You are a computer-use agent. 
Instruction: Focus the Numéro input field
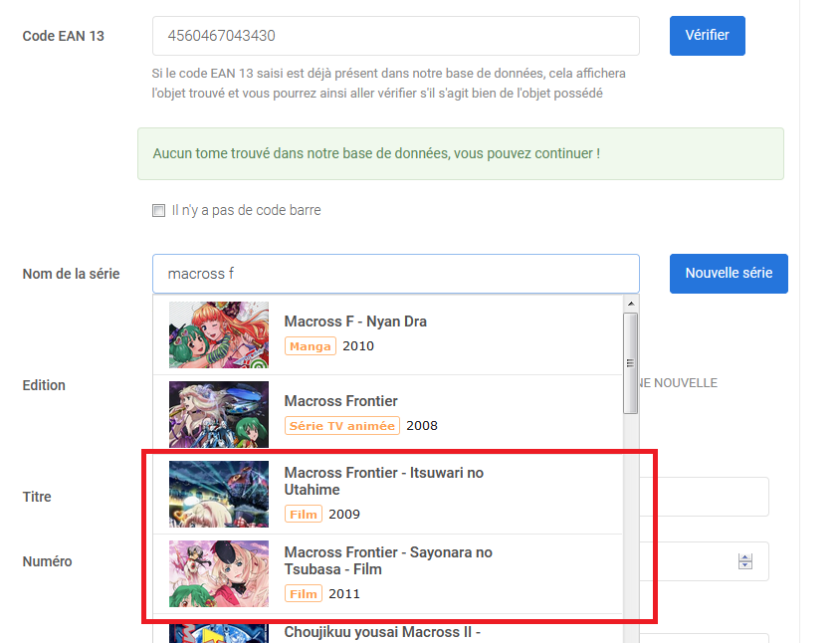704,561
